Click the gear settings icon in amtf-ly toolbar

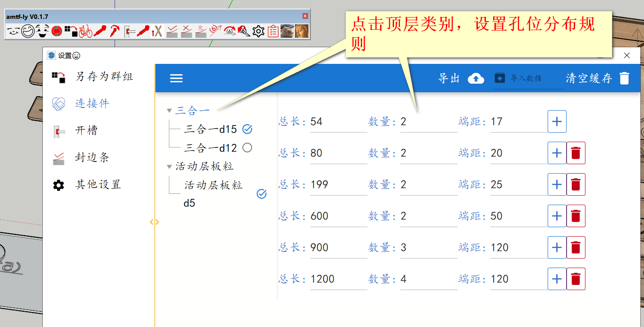coord(258,31)
